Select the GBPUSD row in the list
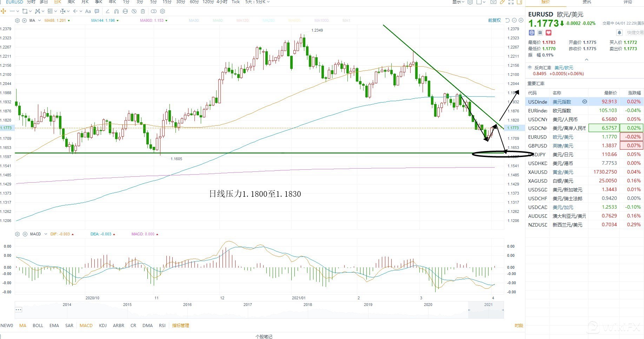644x339 pixels. [x=585, y=145]
